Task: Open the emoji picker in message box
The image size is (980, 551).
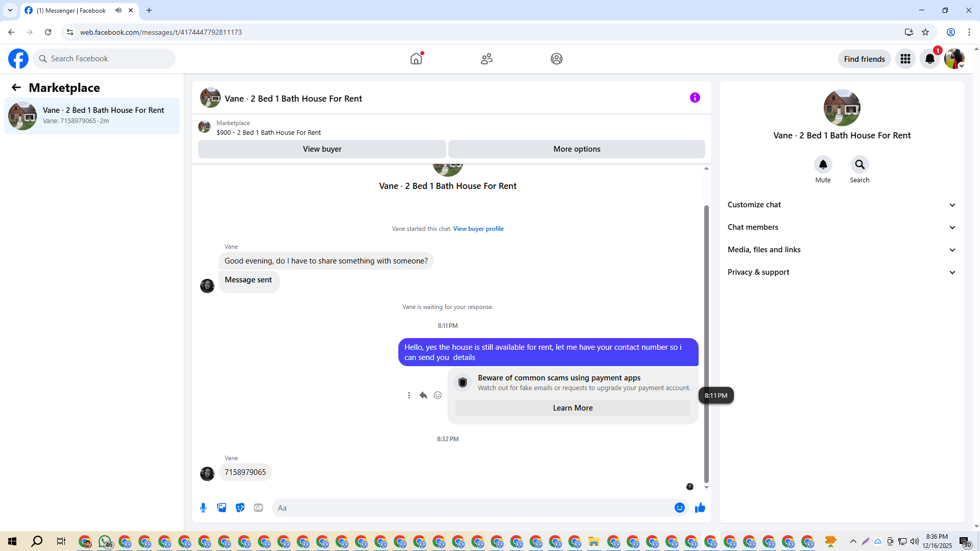Action: click(680, 508)
